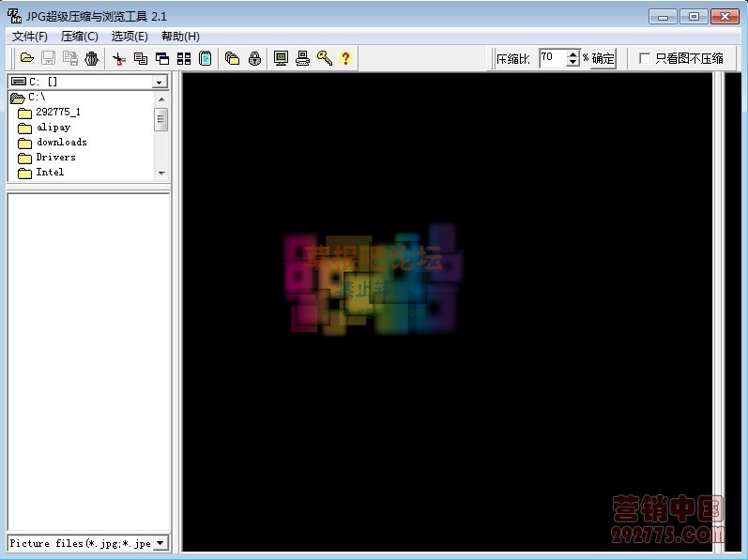Viewport: 748px width, 560px height.
Task: Click the 确定 confirm button
Action: pyautogui.click(x=603, y=58)
